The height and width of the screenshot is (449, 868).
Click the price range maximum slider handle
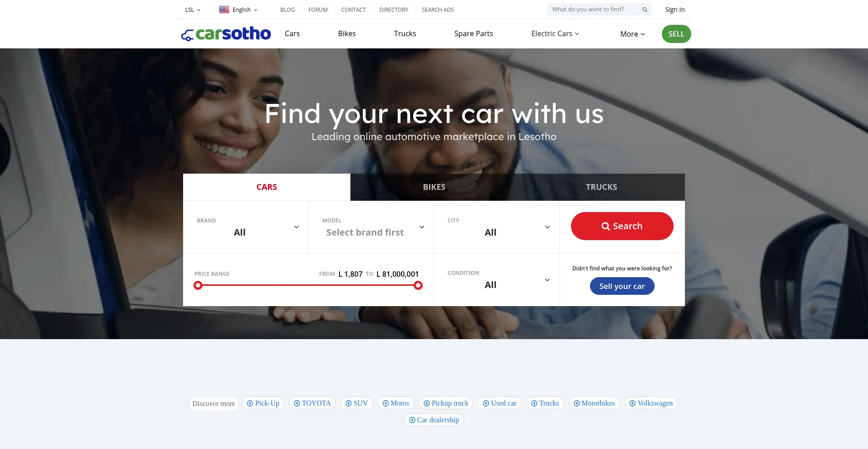pos(418,285)
